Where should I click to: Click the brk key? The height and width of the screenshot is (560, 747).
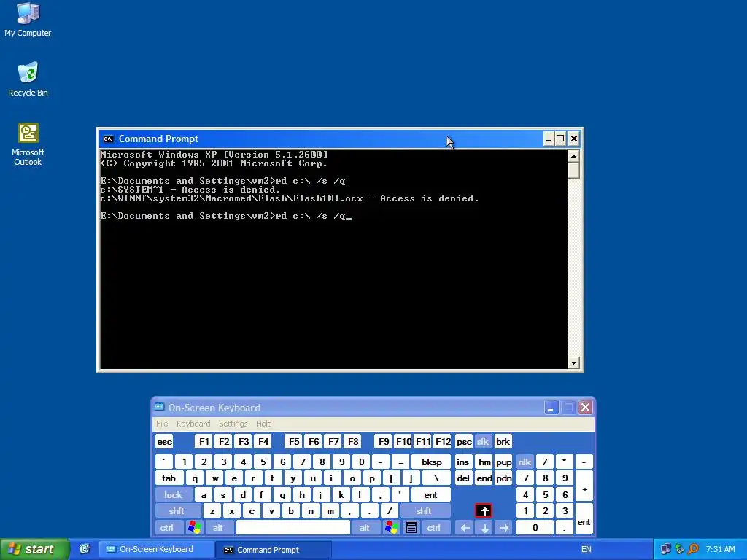pyautogui.click(x=503, y=441)
